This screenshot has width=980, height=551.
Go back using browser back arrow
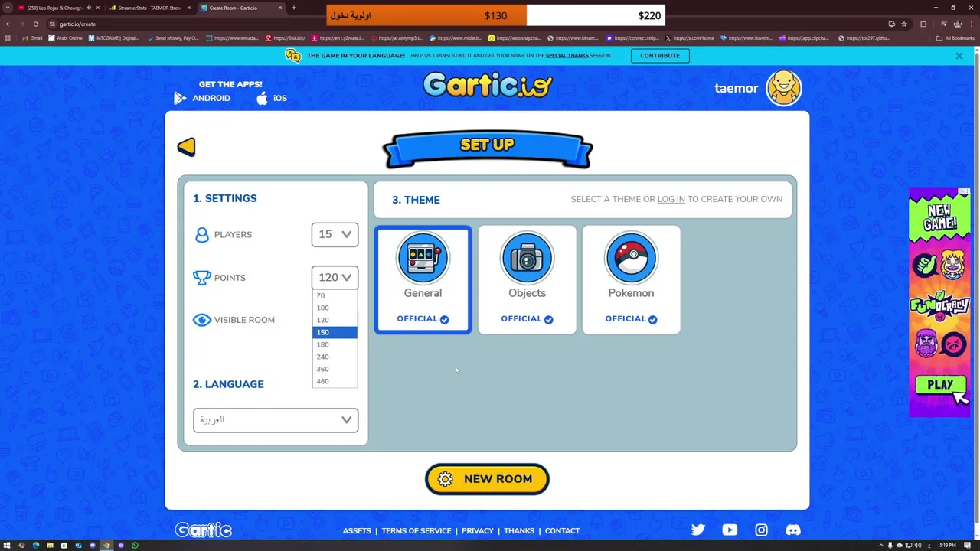8,24
